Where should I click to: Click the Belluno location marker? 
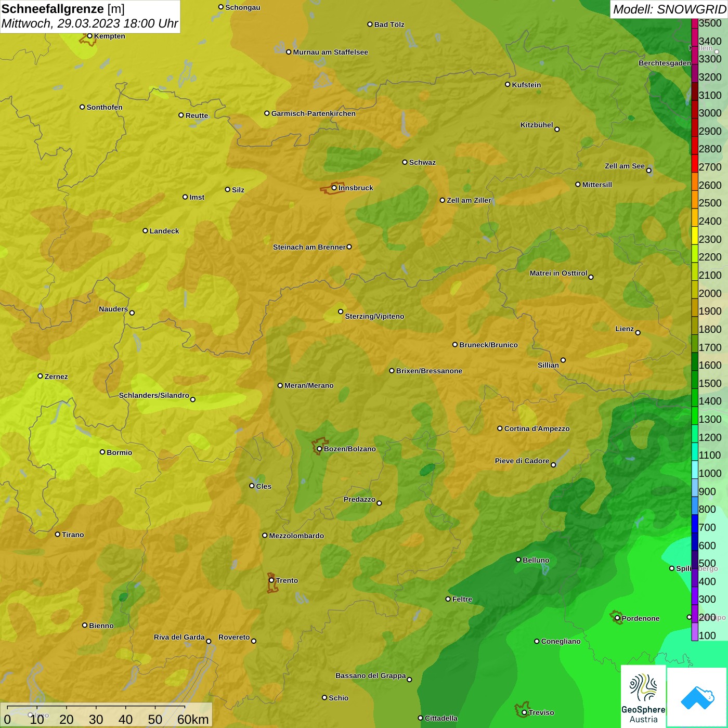[x=518, y=560]
